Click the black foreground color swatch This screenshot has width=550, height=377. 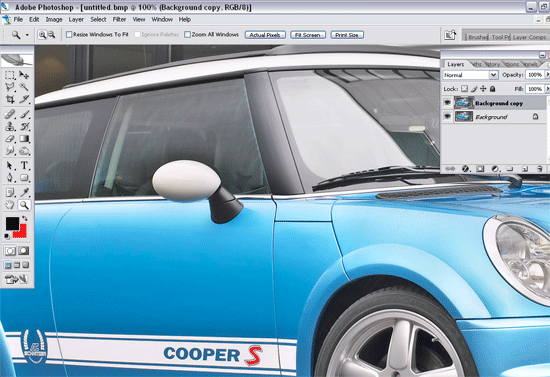pos(12,223)
